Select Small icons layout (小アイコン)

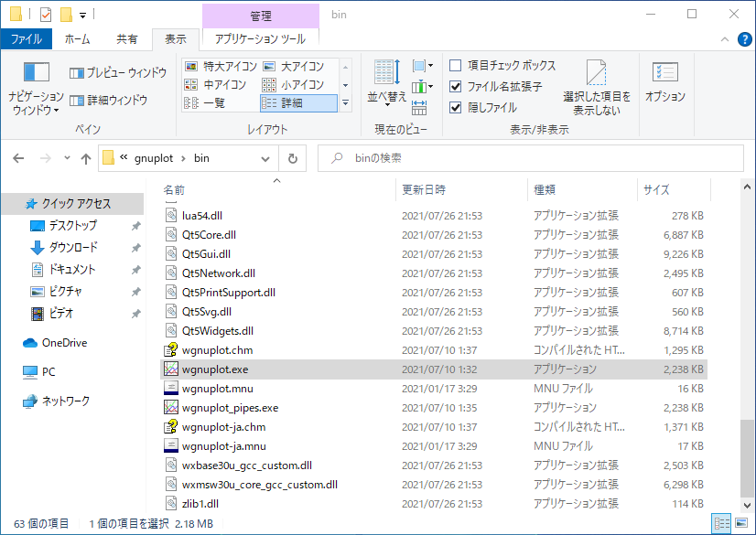coord(293,85)
